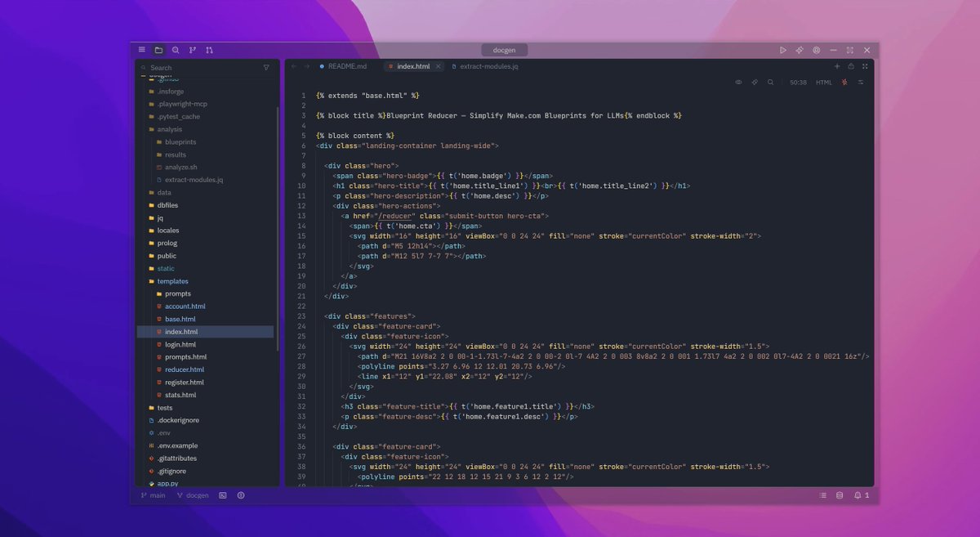Switch to the extract-modules.jq tab
Viewport: 980px width, 537px height.
485,66
